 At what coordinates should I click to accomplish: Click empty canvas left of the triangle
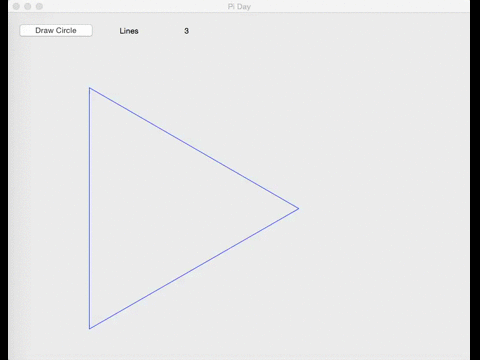pyautogui.click(x=48, y=208)
